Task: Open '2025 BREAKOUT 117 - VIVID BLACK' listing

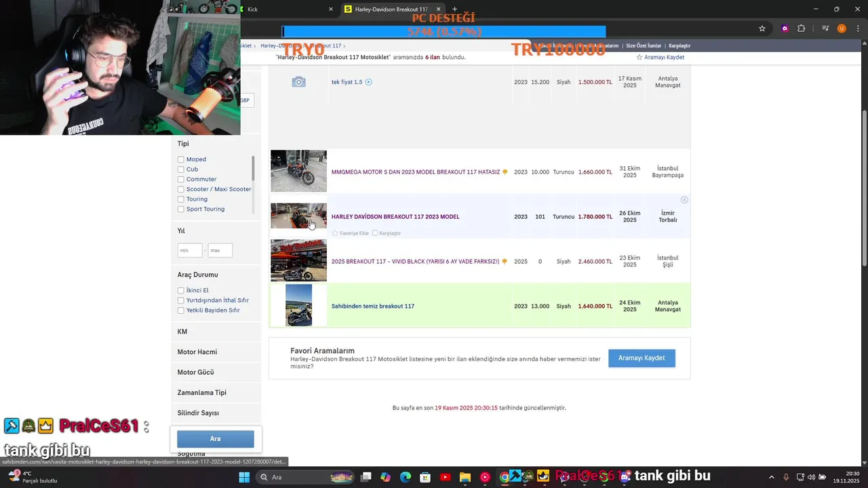Action: [x=415, y=262]
